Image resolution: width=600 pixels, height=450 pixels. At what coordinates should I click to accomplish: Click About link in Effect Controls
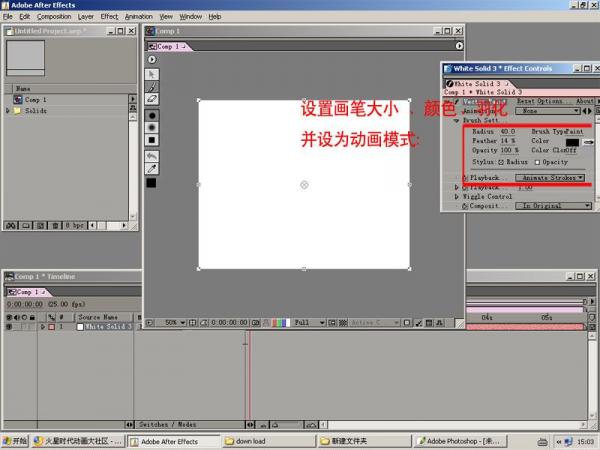[584, 101]
